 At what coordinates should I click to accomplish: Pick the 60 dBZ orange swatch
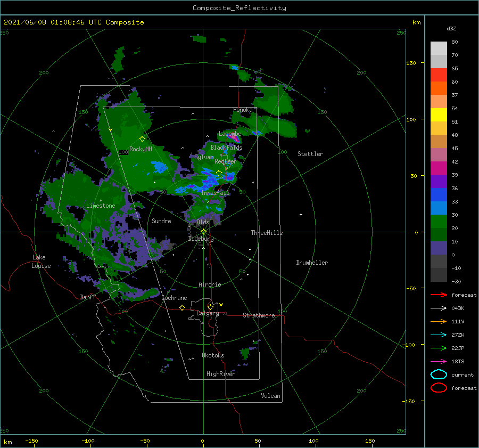(439, 88)
